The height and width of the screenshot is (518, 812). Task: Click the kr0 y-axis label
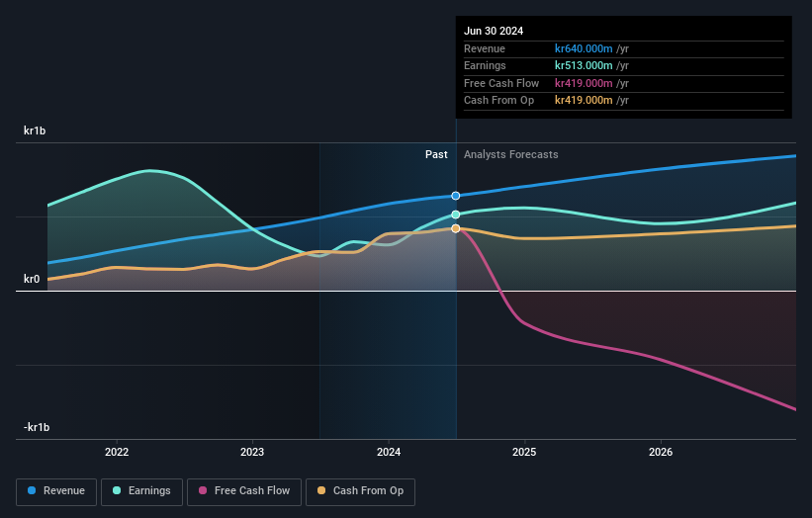(32, 279)
